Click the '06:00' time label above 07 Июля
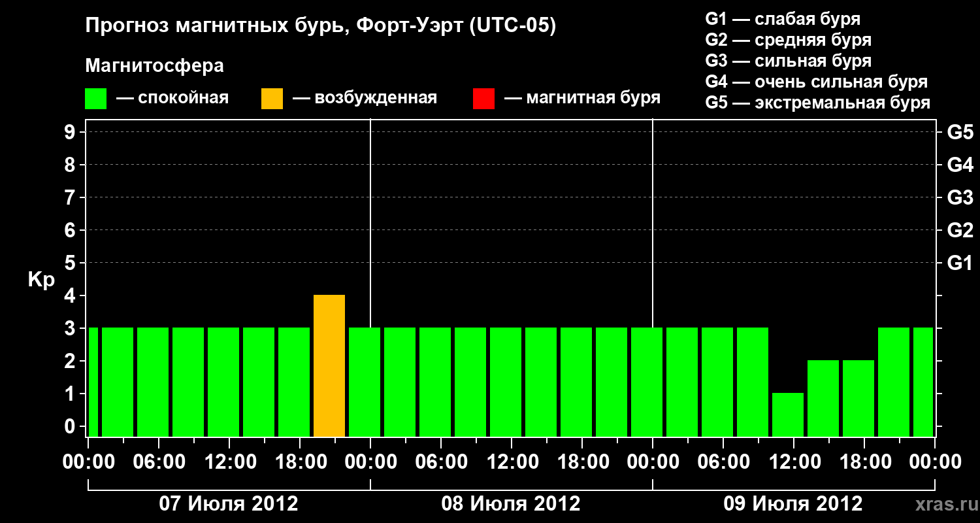The width and height of the screenshot is (980, 523). click(159, 462)
